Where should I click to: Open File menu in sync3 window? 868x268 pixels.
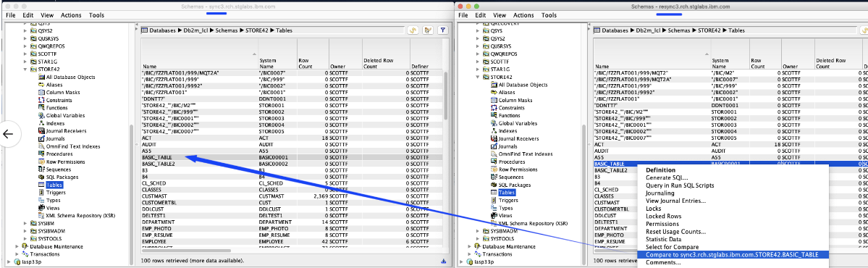(11, 15)
